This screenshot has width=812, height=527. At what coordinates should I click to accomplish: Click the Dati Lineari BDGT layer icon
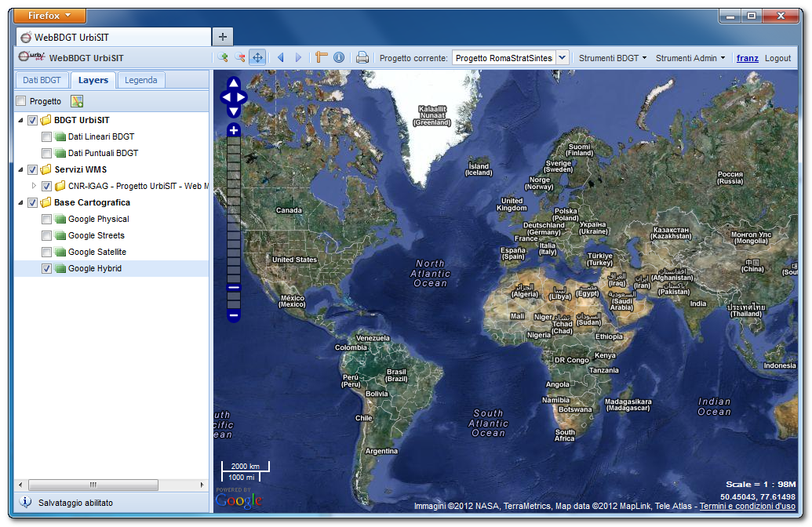pos(60,136)
